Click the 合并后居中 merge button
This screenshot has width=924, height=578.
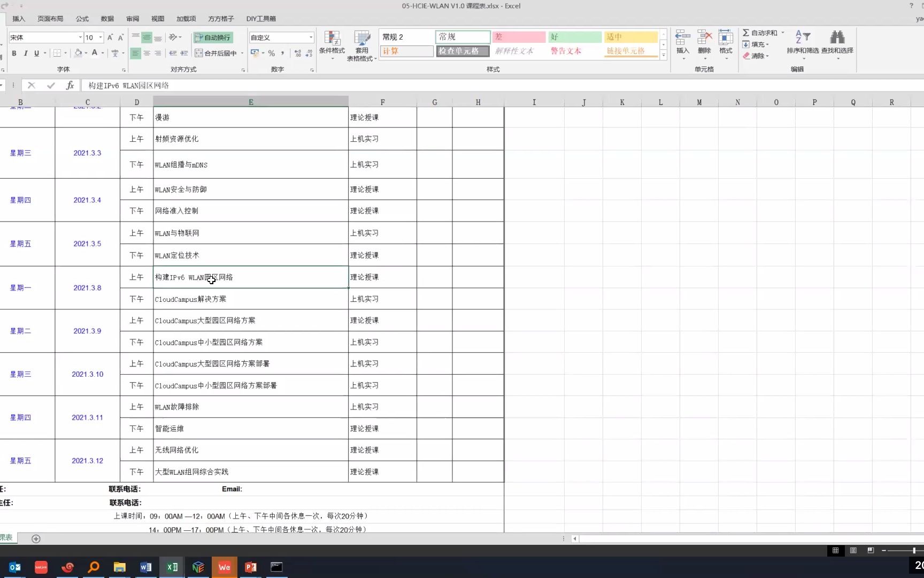(x=216, y=53)
